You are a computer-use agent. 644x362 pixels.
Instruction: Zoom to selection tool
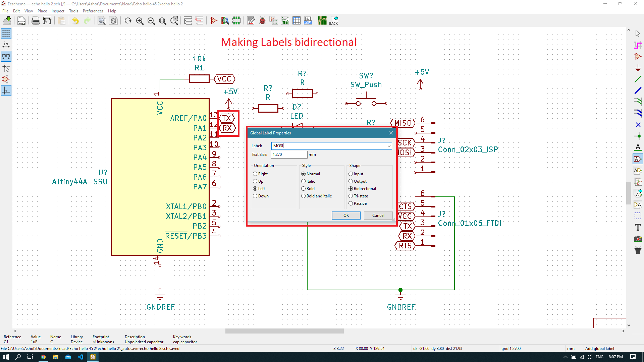point(174,21)
